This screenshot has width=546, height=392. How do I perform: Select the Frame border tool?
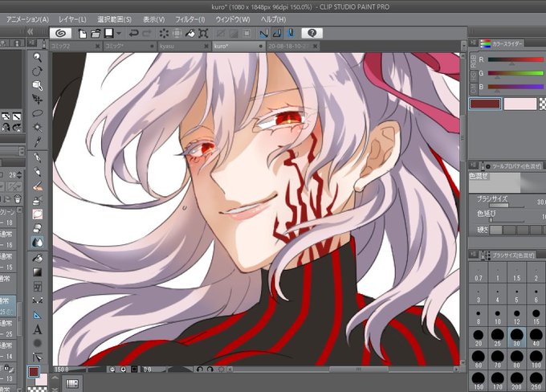[x=37, y=287]
